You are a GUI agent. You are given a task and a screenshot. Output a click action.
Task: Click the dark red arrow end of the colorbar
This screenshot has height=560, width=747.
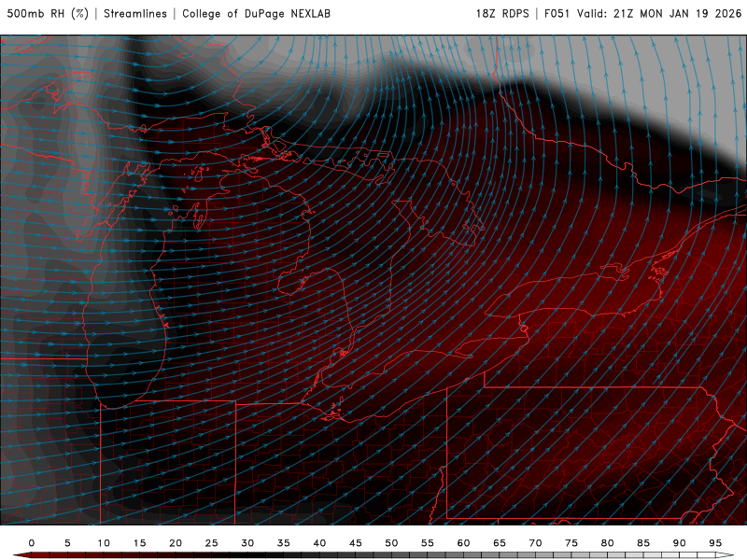[x=21, y=555]
